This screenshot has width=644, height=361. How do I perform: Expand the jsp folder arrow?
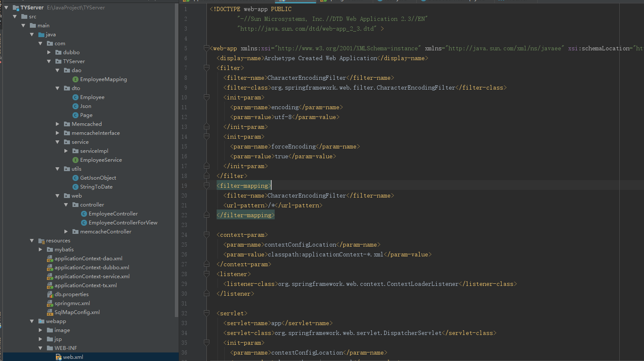[41, 339]
